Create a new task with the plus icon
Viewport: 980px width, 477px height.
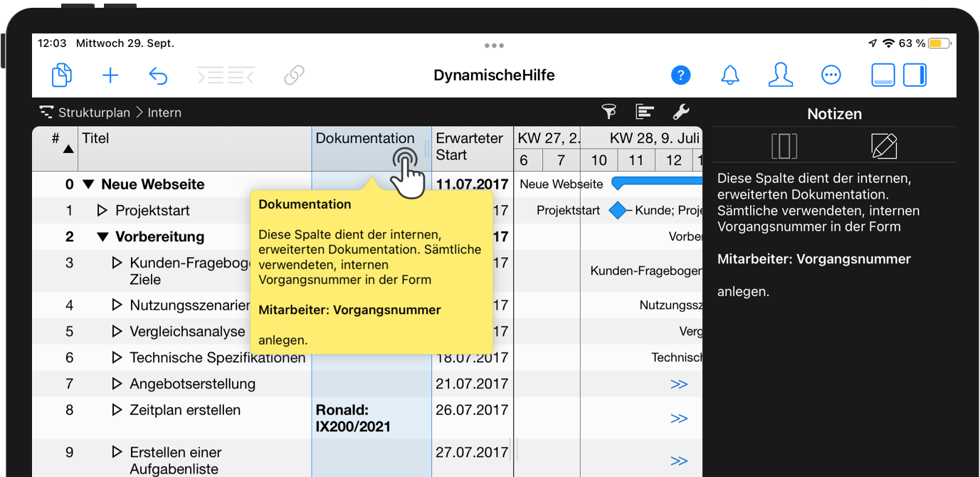click(x=110, y=75)
